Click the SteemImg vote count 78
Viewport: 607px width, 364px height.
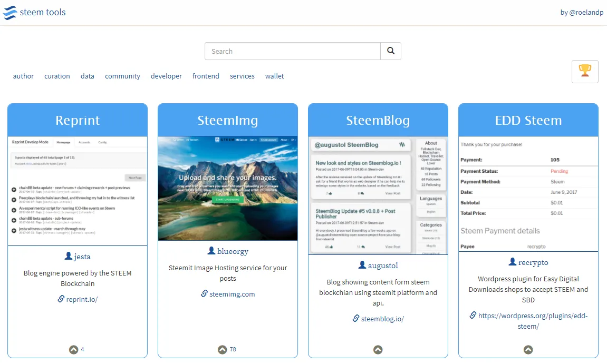pyautogui.click(x=233, y=349)
